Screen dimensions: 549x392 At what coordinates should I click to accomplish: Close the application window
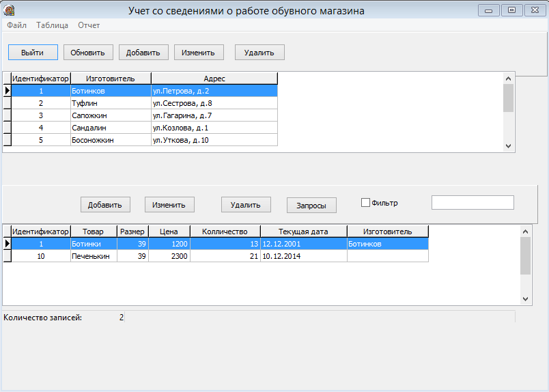pos(535,10)
